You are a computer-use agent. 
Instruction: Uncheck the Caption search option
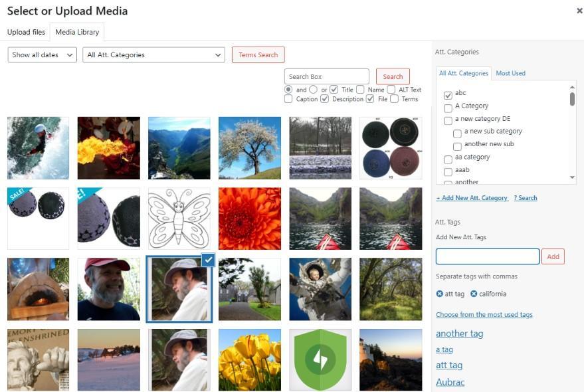click(287, 99)
